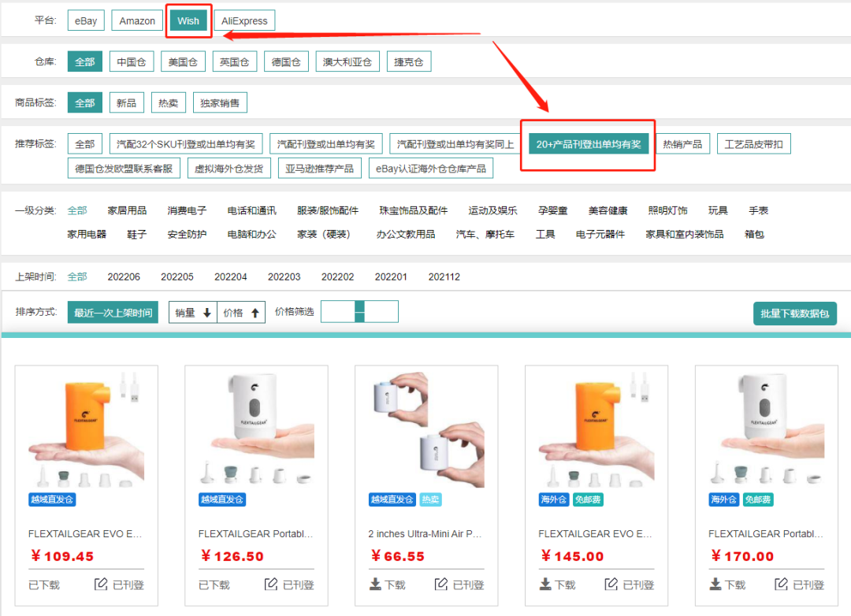Open orange FLEXTAILGEAR EVO ¥109.45 product image
Image resolution: width=851 pixels, height=616 pixels.
[87, 429]
